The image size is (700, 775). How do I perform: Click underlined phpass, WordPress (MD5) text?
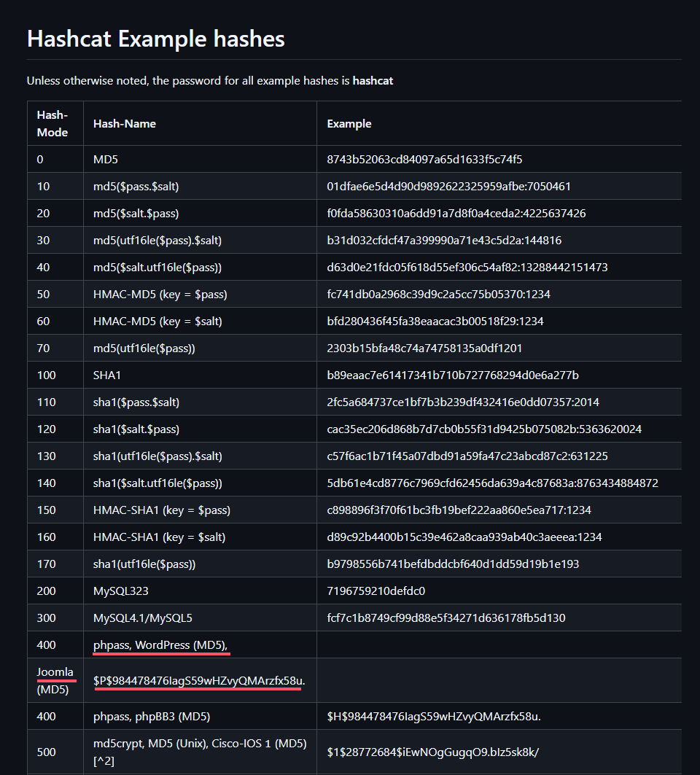(x=166, y=645)
